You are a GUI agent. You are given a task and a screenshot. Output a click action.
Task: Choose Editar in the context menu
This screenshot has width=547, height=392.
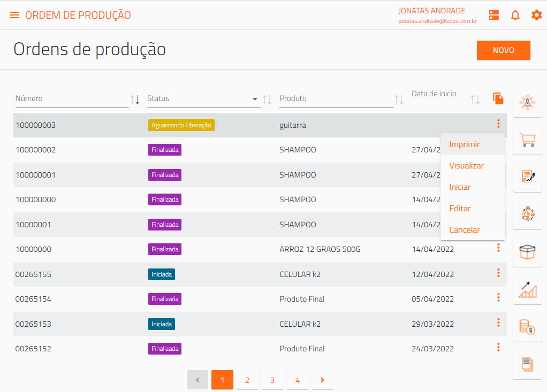pos(473,209)
